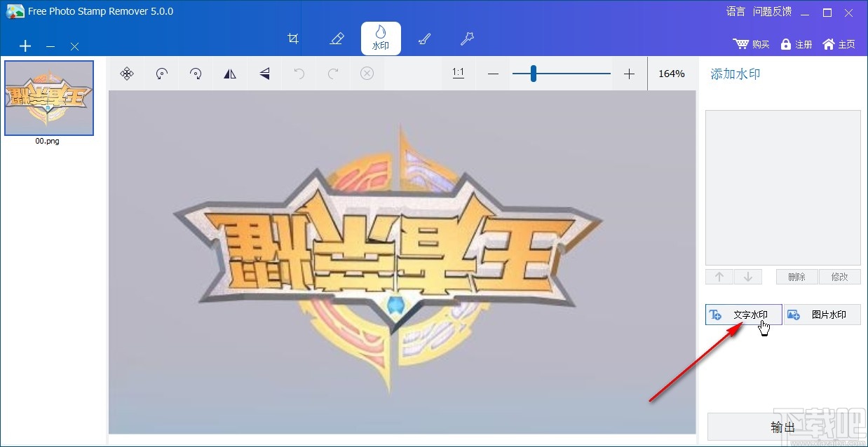Click the 购买 purchase button
This screenshot has height=447, width=868.
pyautogui.click(x=752, y=44)
